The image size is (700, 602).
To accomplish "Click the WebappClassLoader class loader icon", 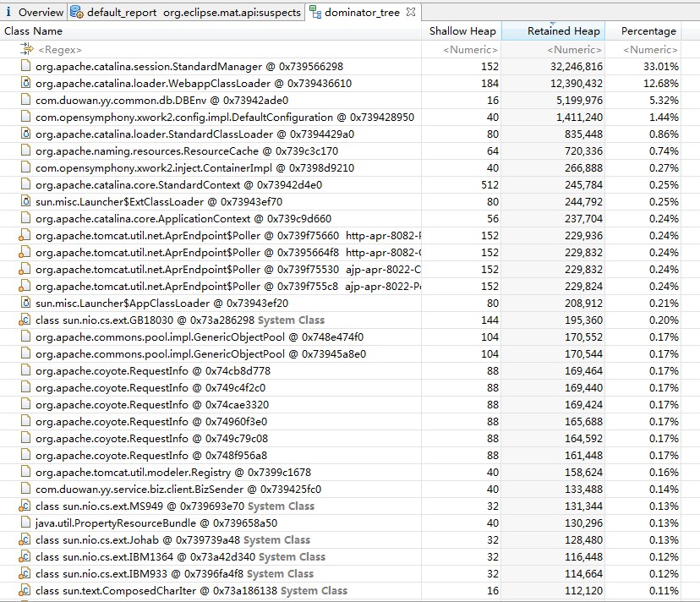I will [x=26, y=83].
